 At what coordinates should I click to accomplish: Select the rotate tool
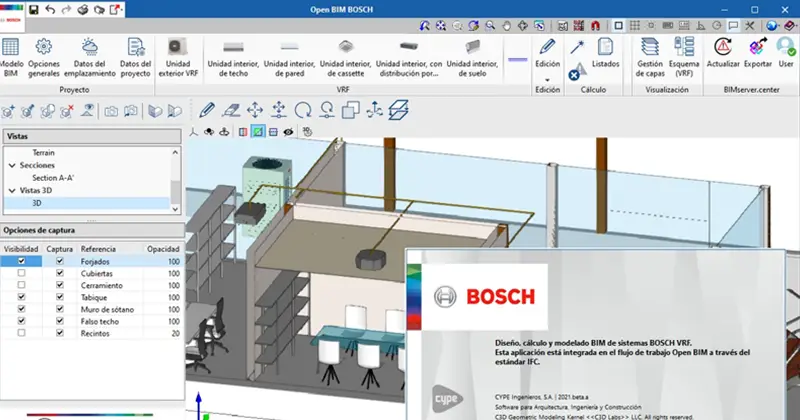pos(303,110)
